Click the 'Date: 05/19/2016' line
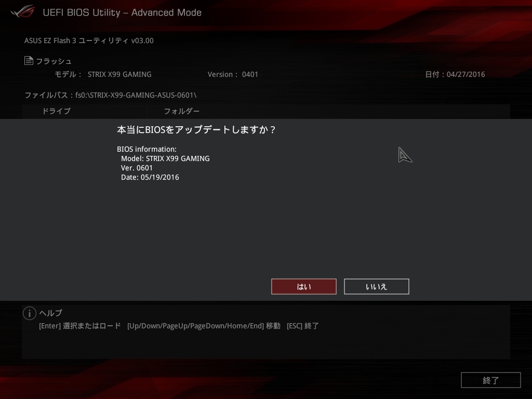532x399 pixels. [150, 177]
